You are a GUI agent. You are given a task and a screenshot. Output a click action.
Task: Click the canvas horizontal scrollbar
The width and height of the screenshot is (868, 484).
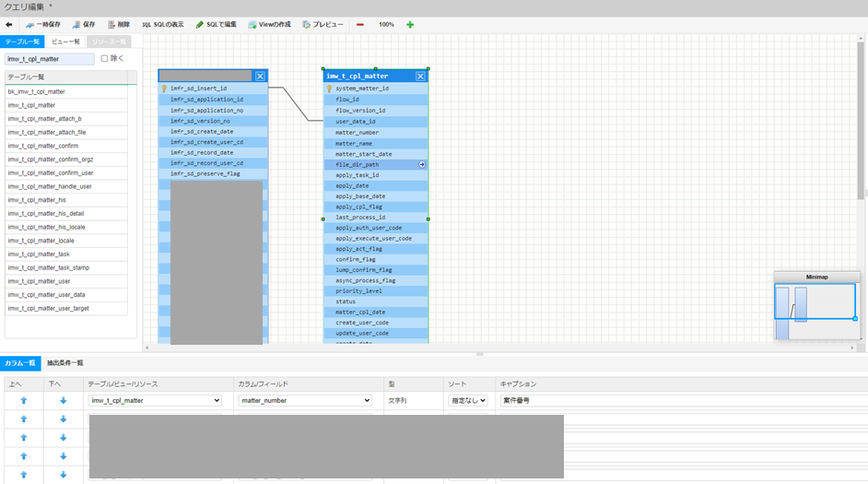(499, 348)
